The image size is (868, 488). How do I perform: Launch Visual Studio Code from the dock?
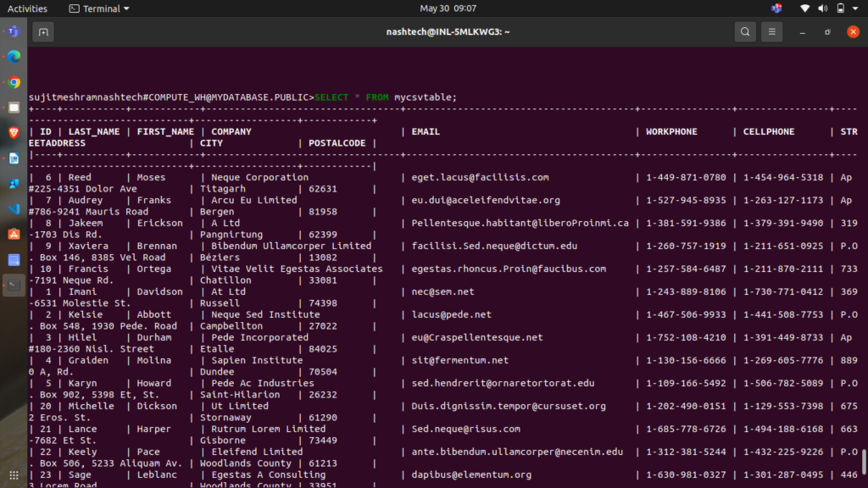click(x=14, y=208)
